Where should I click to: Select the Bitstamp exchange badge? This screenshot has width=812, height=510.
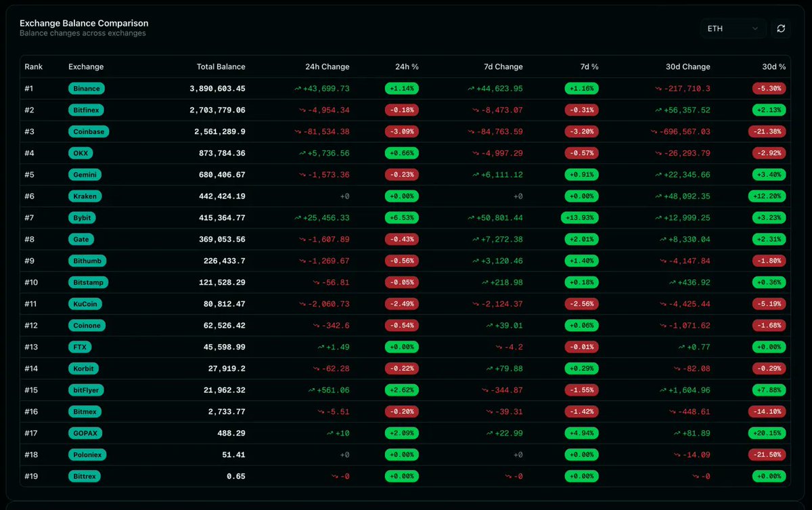click(88, 282)
